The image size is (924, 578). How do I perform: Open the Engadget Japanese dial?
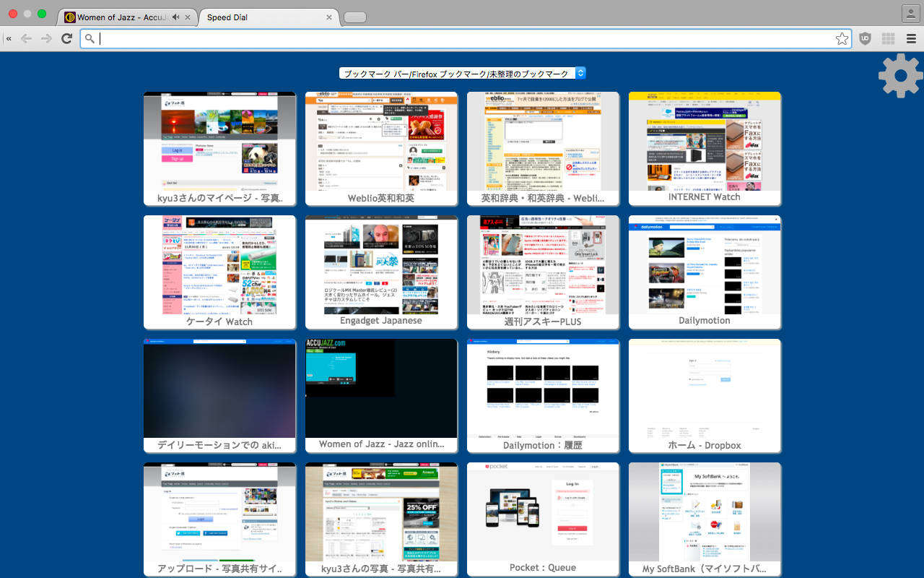[x=382, y=272]
